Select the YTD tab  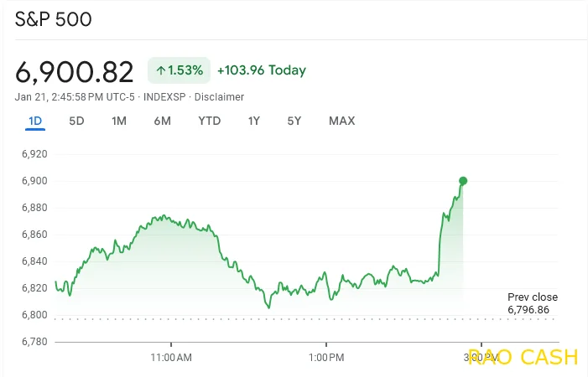click(210, 121)
